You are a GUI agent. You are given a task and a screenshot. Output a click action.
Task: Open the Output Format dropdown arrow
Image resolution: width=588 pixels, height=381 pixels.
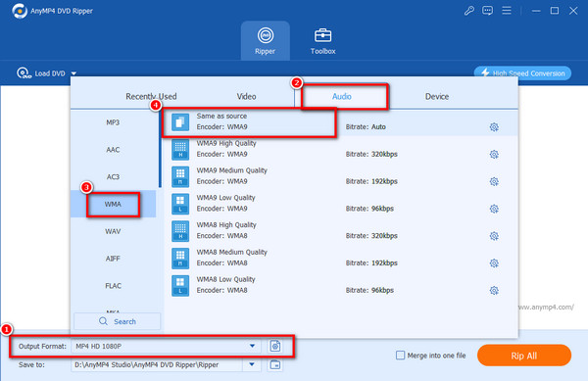[x=253, y=346]
